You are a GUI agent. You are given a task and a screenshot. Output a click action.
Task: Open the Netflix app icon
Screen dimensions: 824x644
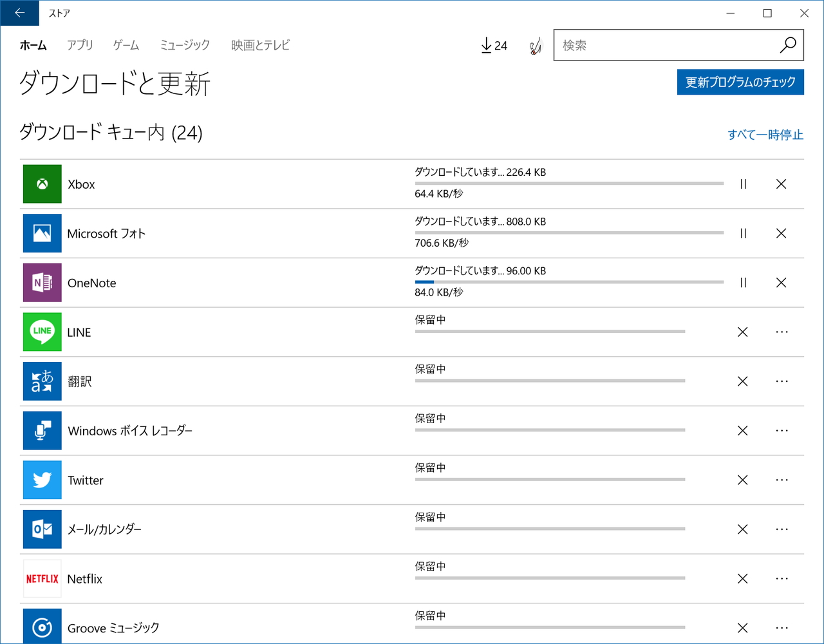[x=42, y=578]
